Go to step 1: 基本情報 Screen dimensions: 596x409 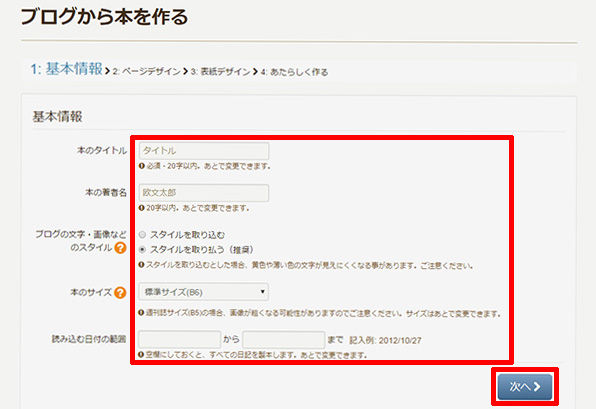pos(67,69)
